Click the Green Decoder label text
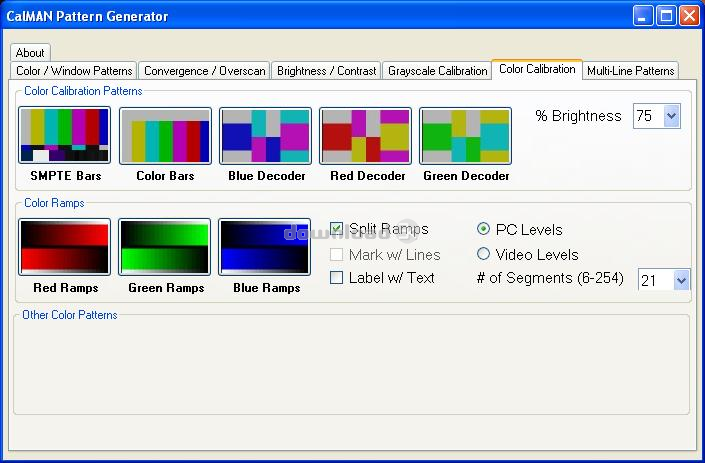705x463 pixels. click(466, 176)
